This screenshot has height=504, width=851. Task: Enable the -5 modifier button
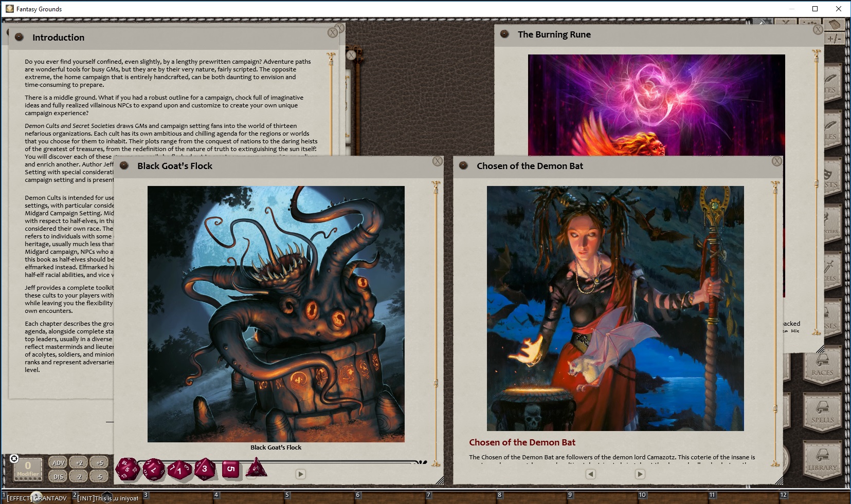point(100,477)
